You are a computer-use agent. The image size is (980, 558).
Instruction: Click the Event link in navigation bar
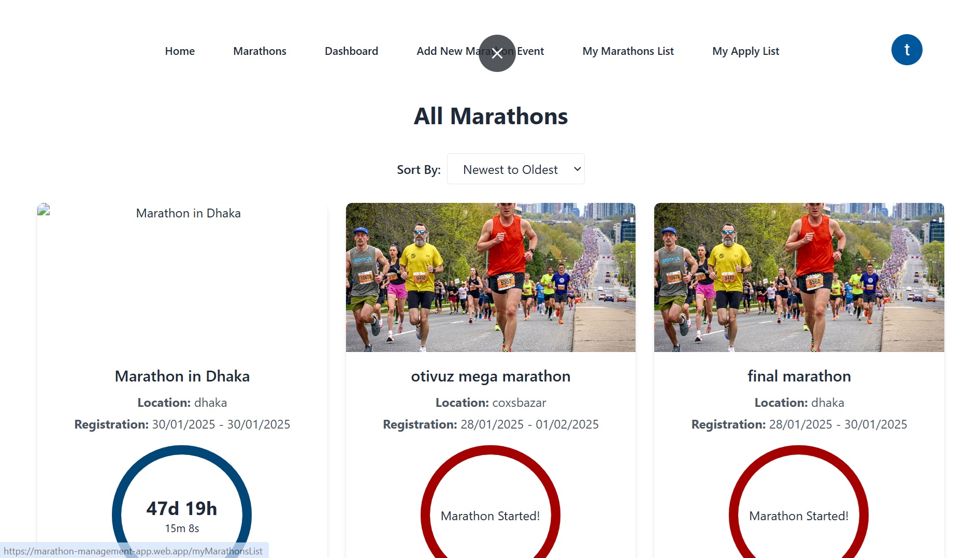point(531,51)
